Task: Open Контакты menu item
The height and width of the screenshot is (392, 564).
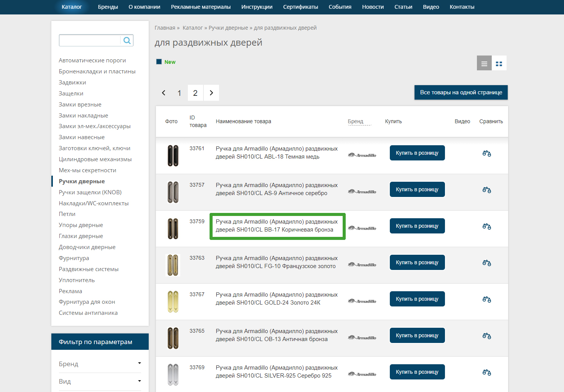Action: click(x=462, y=7)
